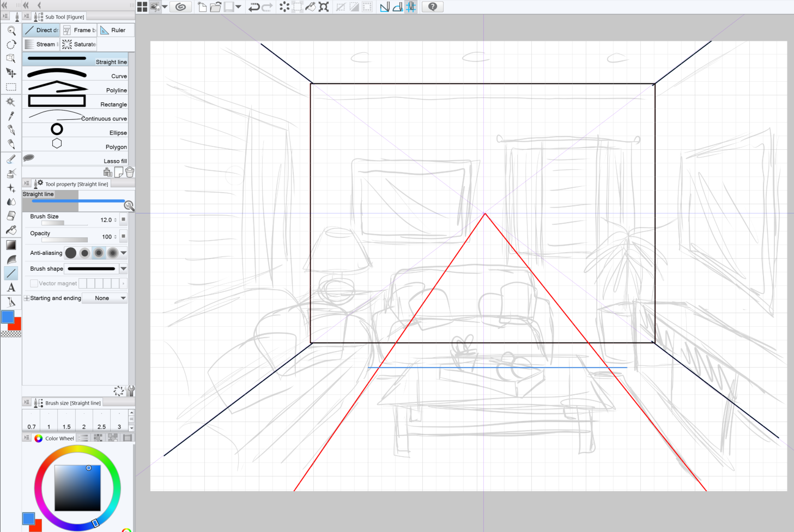The height and width of the screenshot is (532, 794).
Task: Select the Rectangle sub tool
Action: 75,101
